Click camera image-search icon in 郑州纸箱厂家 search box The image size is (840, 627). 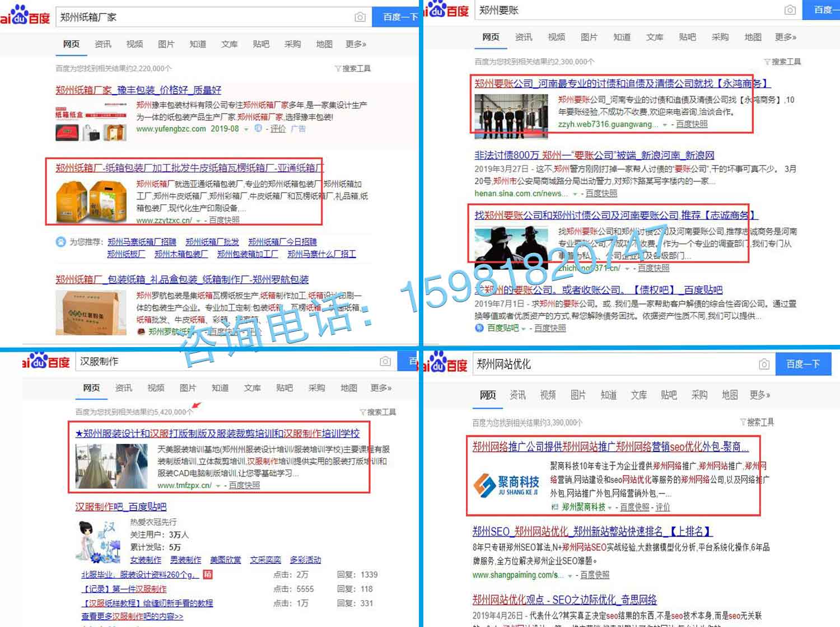pyautogui.click(x=360, y=17)
